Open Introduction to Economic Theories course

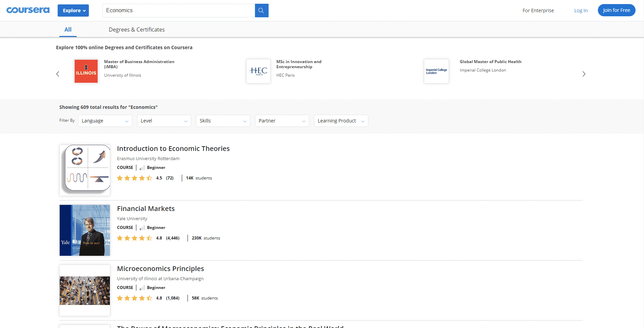[x=173, y=149]
